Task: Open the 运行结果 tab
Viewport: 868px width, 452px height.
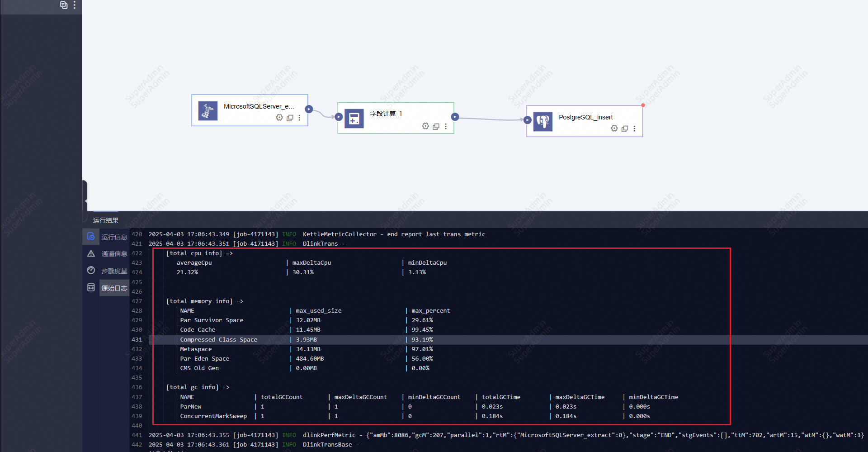Action: point(105,220)
